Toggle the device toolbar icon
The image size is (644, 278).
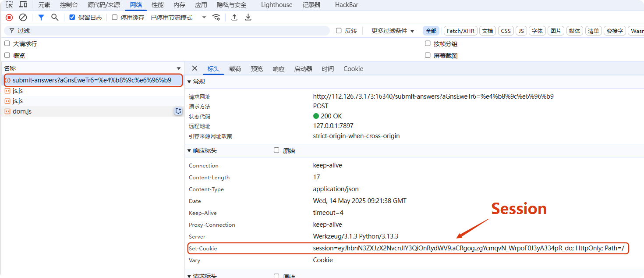coord(23,5)
